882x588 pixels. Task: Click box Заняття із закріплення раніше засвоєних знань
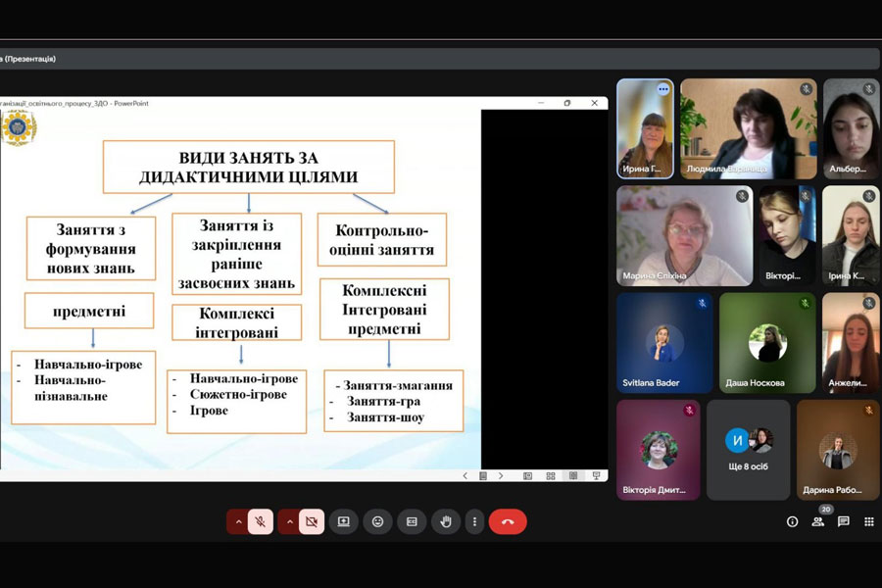(x=237, y=254)
